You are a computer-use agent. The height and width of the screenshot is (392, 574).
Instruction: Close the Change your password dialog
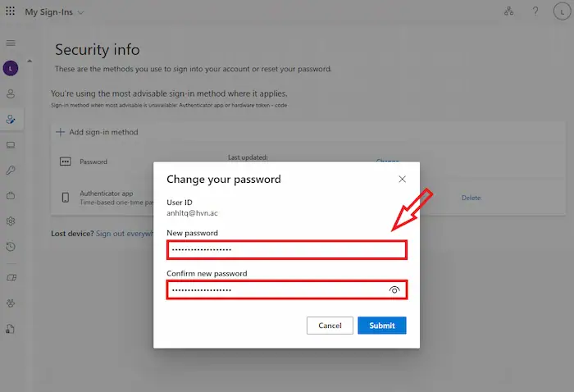(x=402, y=179)
